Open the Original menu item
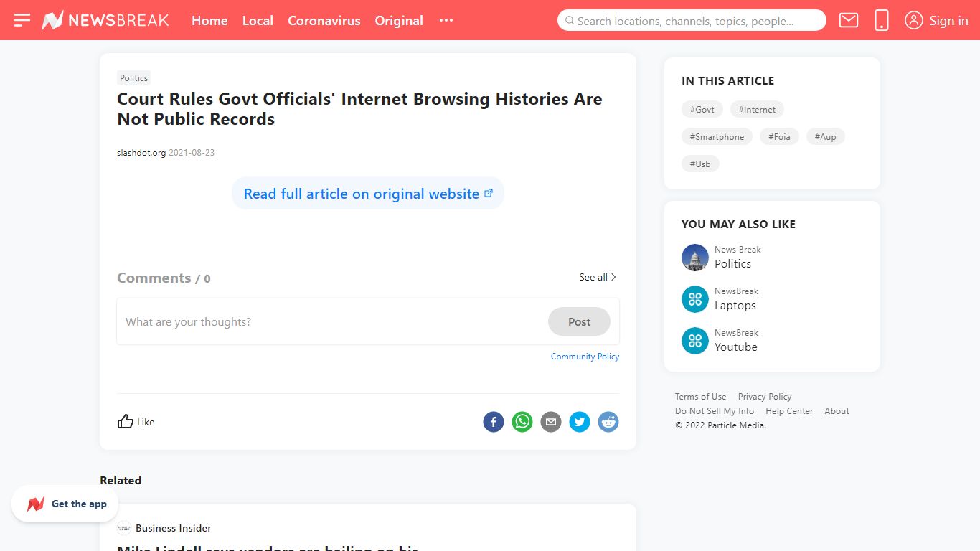This screenshot has height=551, width=980. pyautogui.click(x=399, y=21)
